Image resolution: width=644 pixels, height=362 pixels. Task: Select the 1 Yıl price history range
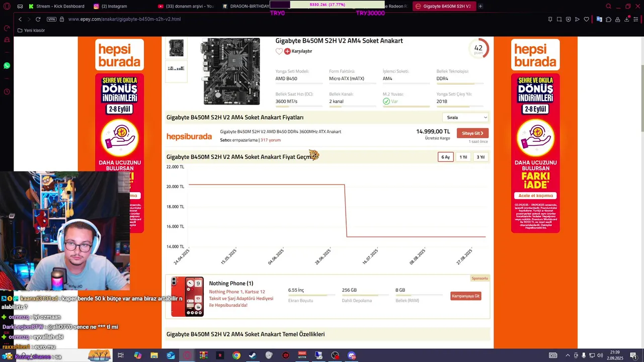click(x=463, y=157)
